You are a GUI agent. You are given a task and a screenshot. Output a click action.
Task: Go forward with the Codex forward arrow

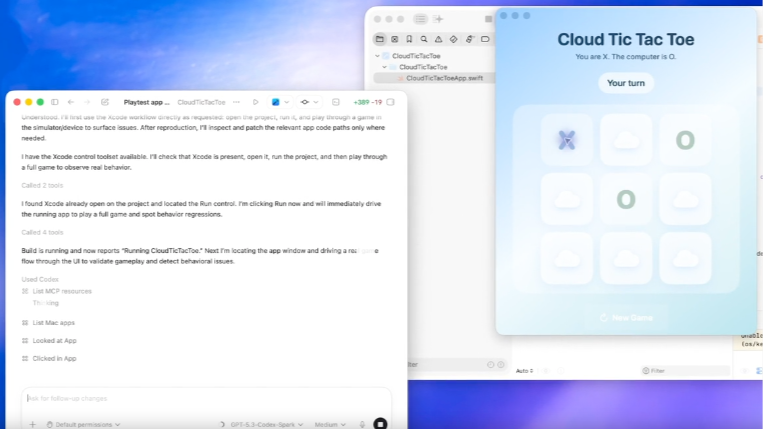tap(87, 102)
